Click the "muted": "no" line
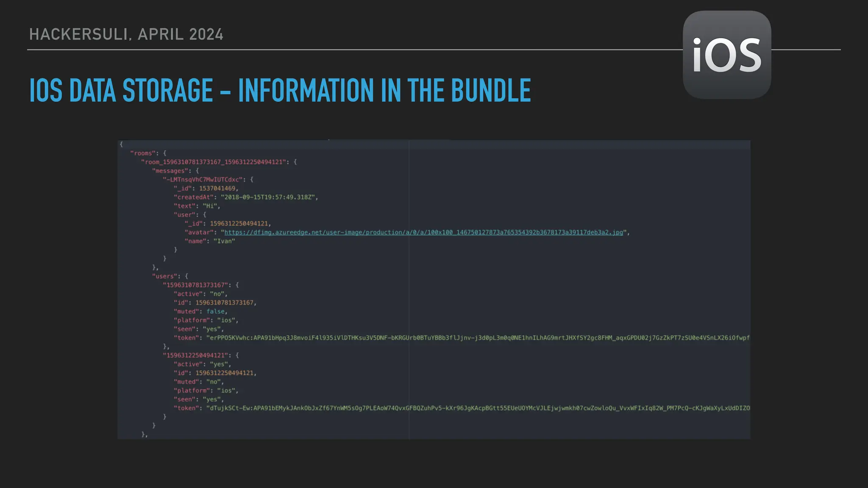 tap(198, 382)
